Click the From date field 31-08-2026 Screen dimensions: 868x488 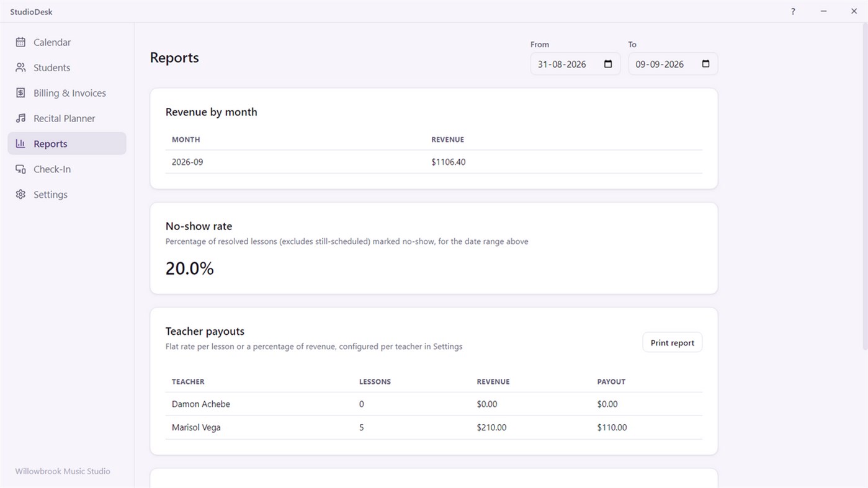[575, 64]
